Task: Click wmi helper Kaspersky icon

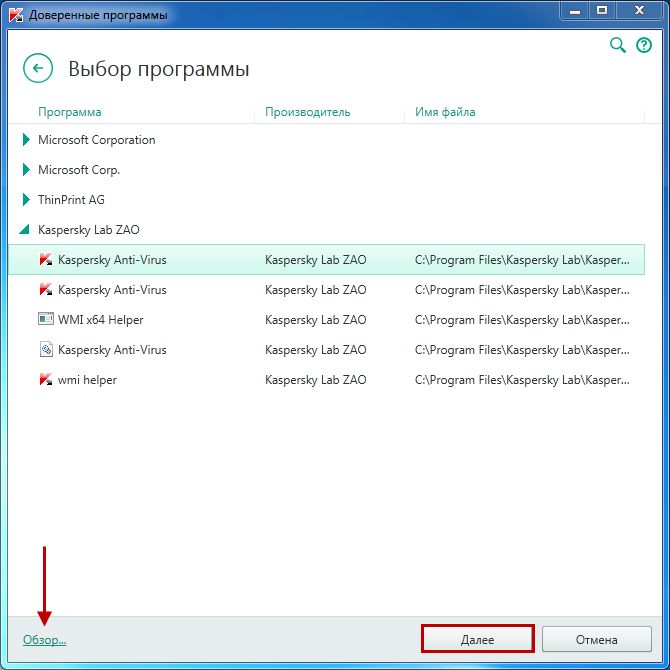Action: click(46, 379)
